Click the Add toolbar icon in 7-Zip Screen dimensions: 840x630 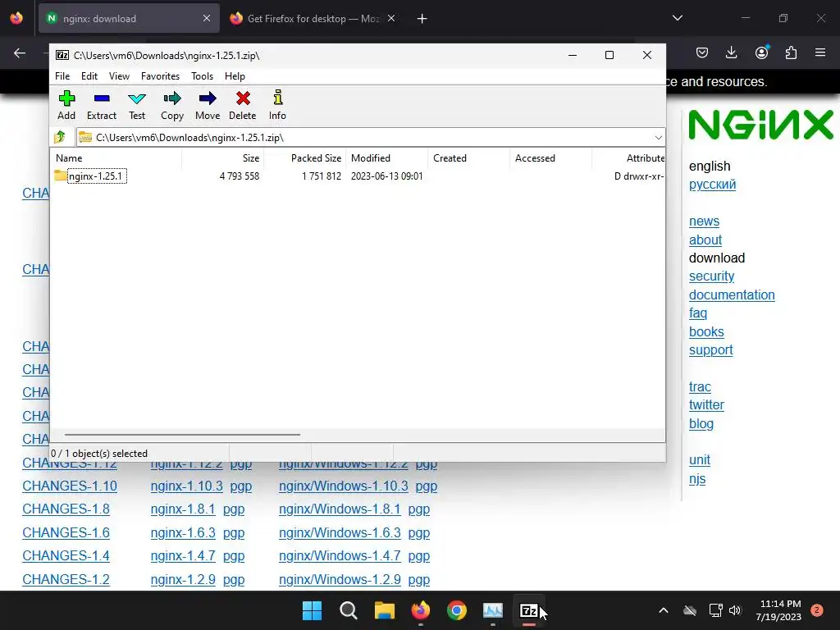(66, 105)
